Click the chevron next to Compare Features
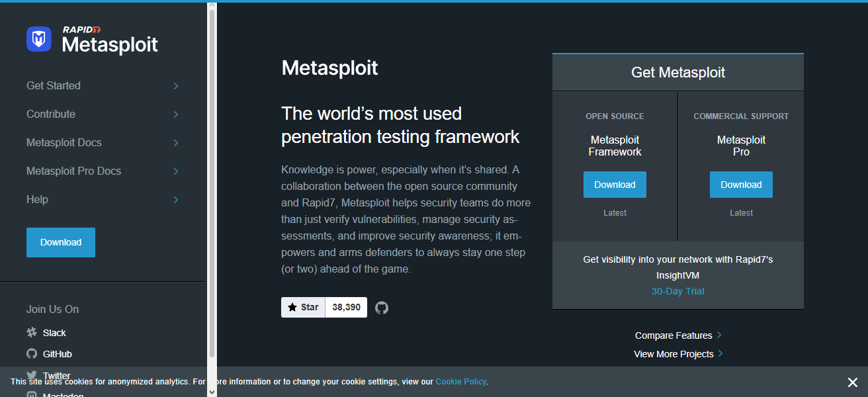 click(x=719, y=335)
